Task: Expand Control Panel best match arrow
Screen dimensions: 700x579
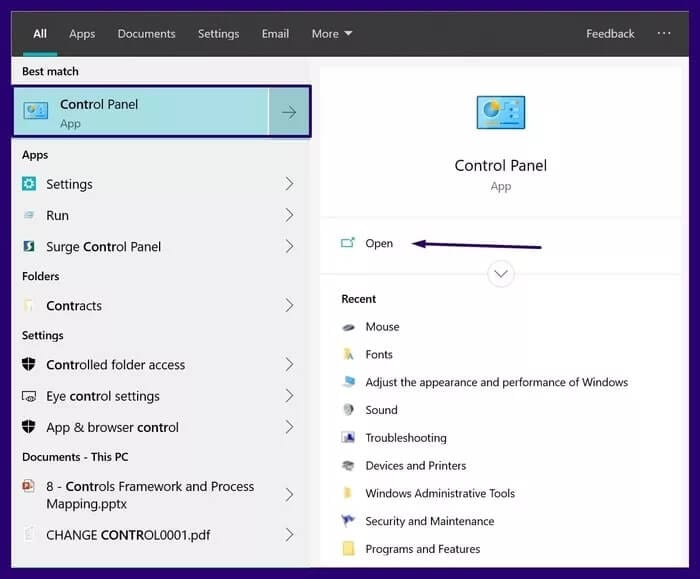Action: point(289,112)
